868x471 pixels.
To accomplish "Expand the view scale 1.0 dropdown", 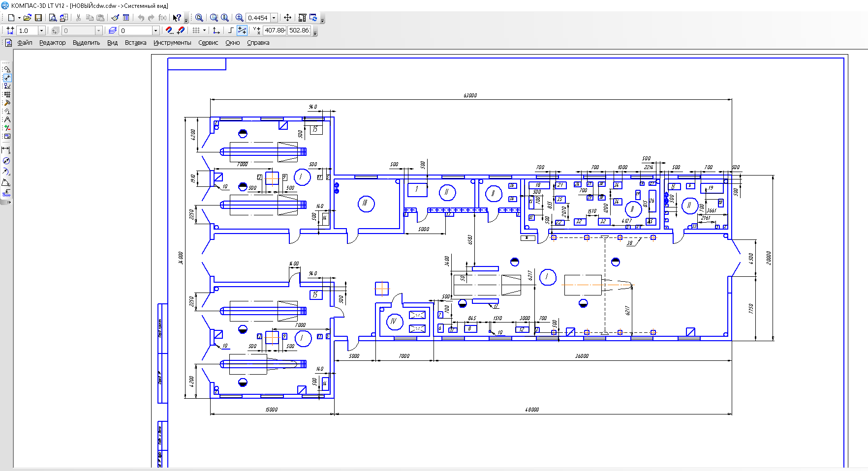I will point(41,30).
